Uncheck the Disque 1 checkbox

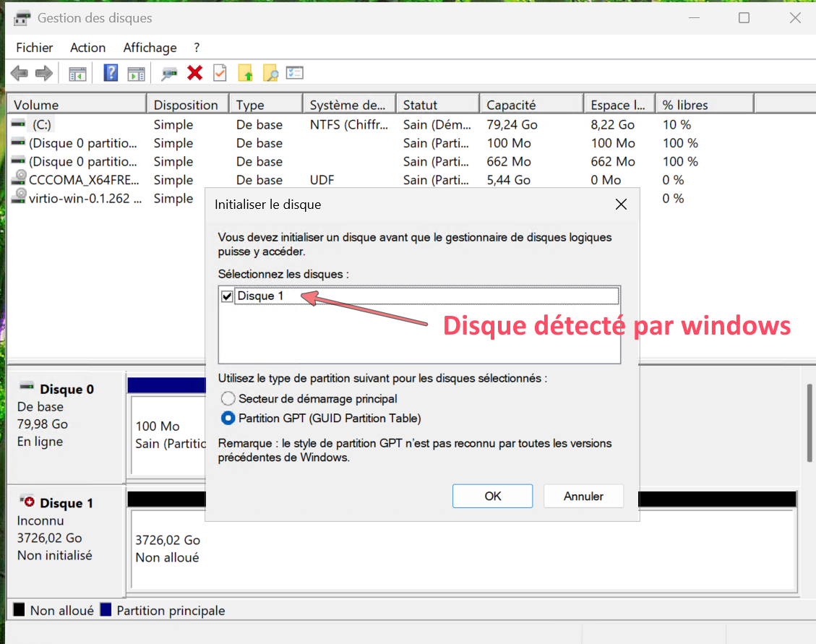[x=227, y=296]
